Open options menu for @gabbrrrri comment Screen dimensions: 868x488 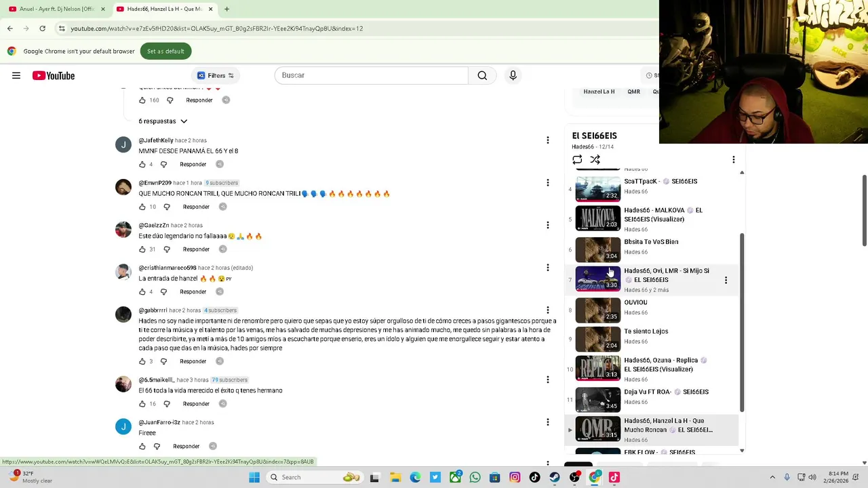tap(547, 310)
